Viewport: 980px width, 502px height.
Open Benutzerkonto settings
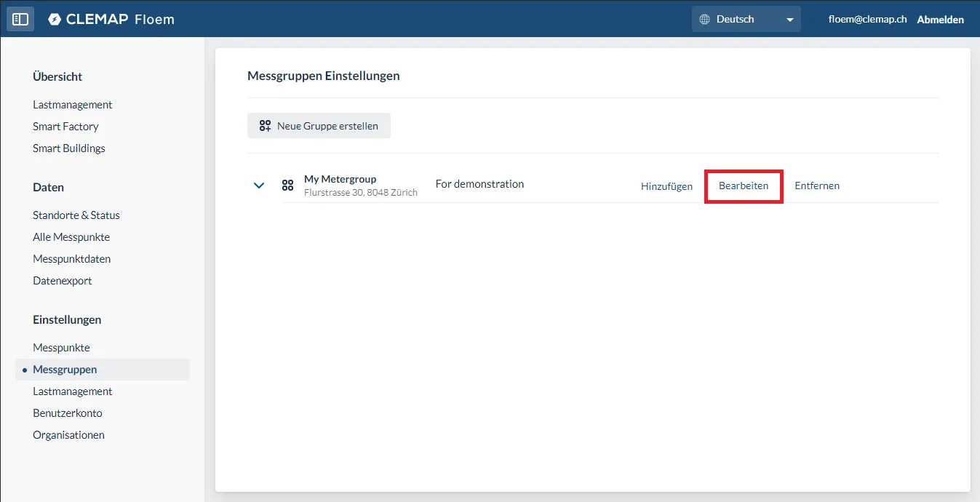68,413
